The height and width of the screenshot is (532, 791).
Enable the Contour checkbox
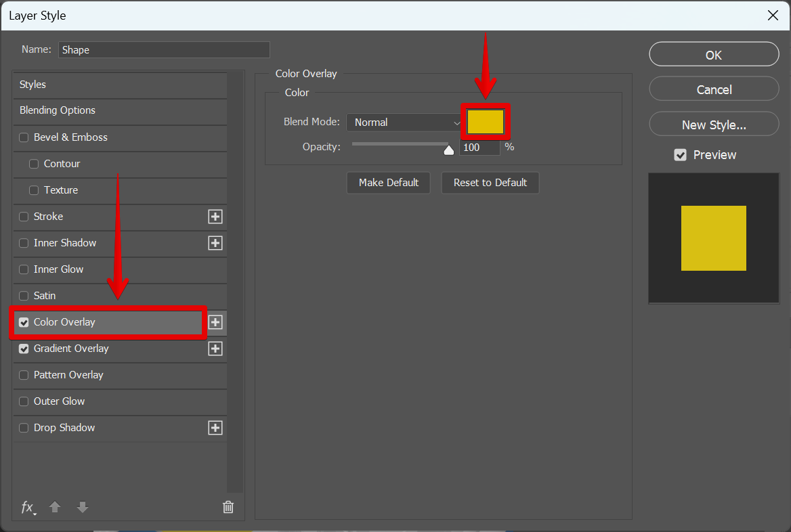[x=34, y=164]
